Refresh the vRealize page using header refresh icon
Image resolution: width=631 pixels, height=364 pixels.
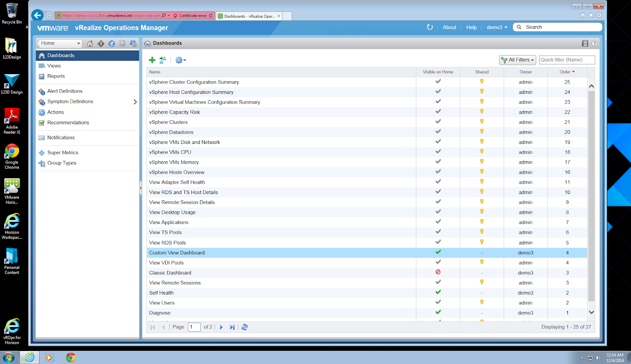click(x=430, y=27)
